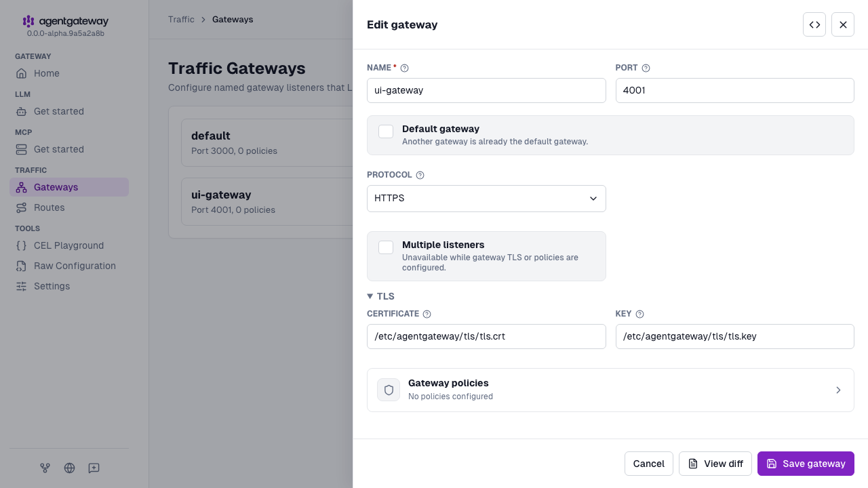This screenshot has width=868, height=488.
Task: Open Home in the sidebar
Action: tap(69, 73)
